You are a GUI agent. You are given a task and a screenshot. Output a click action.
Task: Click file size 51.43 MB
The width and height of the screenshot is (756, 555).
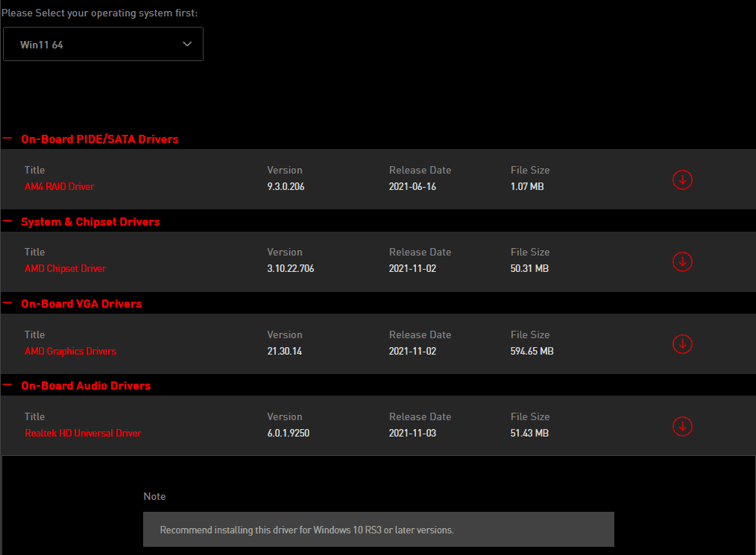(x=529, y=433)
